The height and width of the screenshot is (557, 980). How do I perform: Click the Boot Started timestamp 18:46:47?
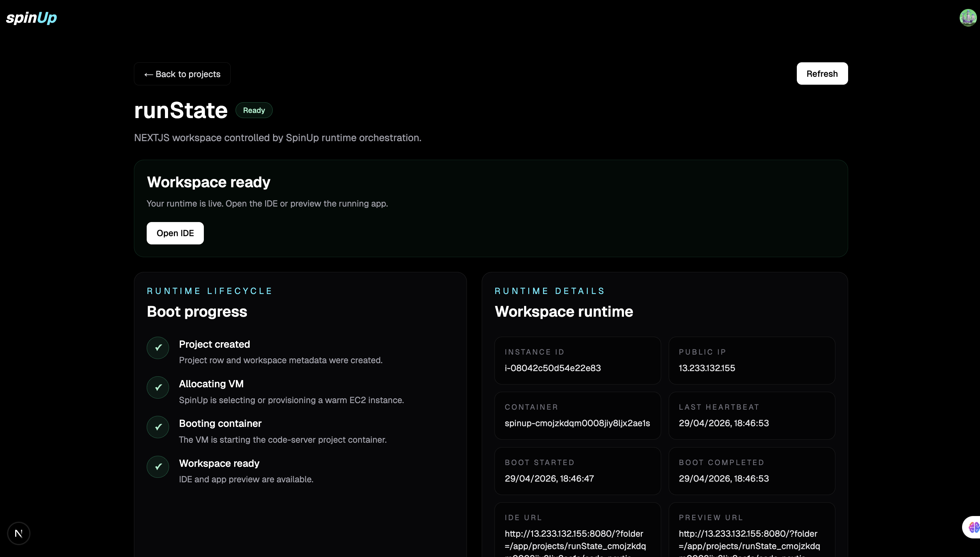[x=549, y=479]
